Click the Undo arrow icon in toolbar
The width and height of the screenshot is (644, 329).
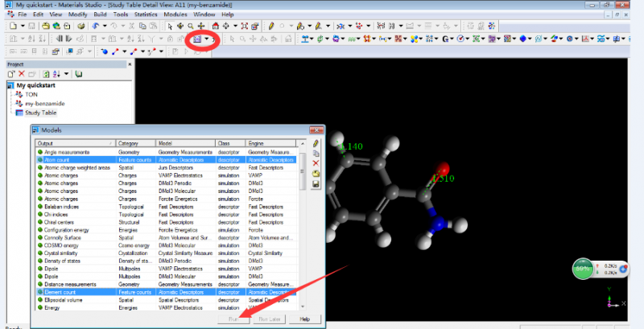[96, 27]
